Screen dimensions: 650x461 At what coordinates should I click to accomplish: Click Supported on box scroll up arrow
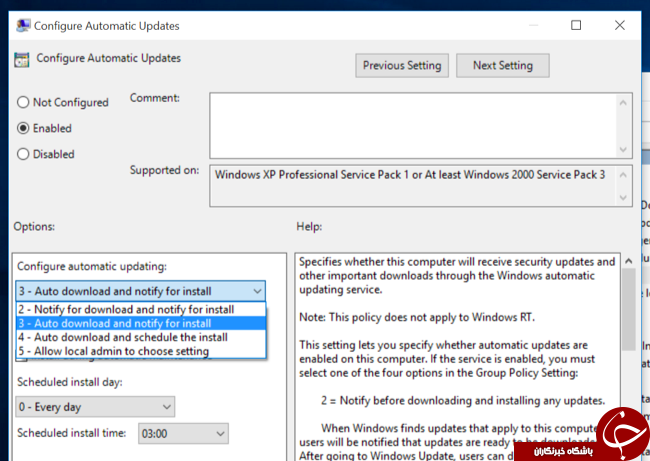coord(623,175)
